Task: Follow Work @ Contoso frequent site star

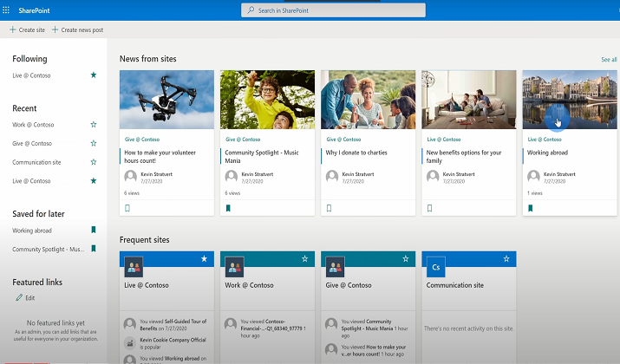Action: (305, 259)
